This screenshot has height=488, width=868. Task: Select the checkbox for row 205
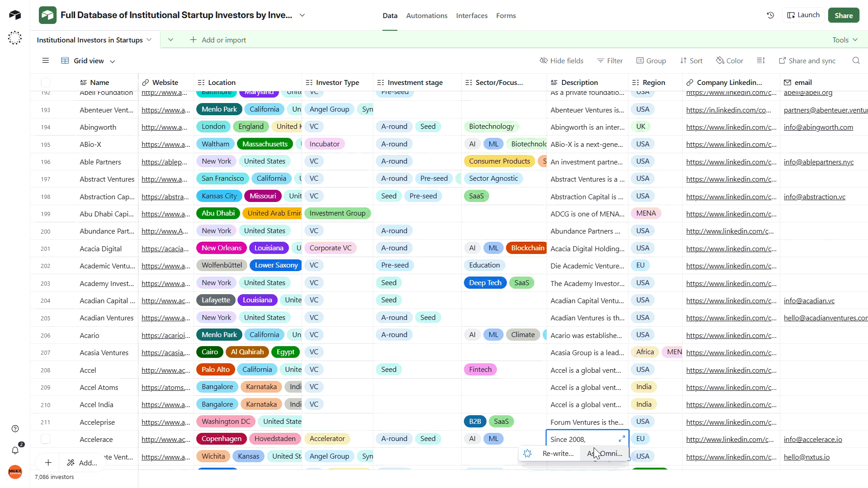tap(45, 318)
